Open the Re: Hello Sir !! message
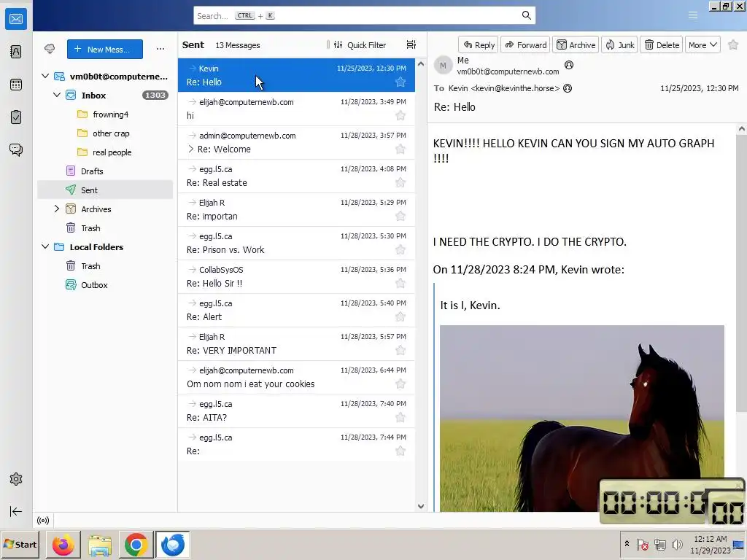 pyautogui.click(x=296, y=276)
